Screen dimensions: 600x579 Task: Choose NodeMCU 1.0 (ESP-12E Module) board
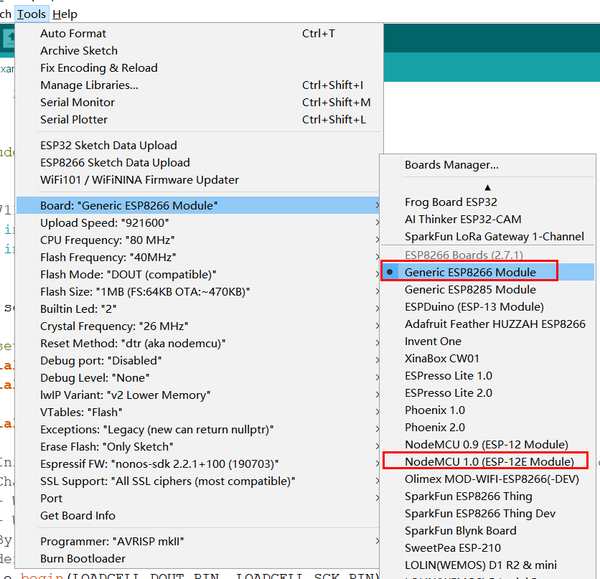coord(488,462)
